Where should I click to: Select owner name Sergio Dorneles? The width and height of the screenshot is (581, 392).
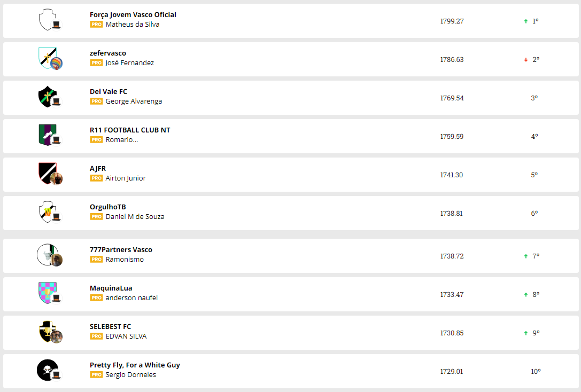pos(131,375)
